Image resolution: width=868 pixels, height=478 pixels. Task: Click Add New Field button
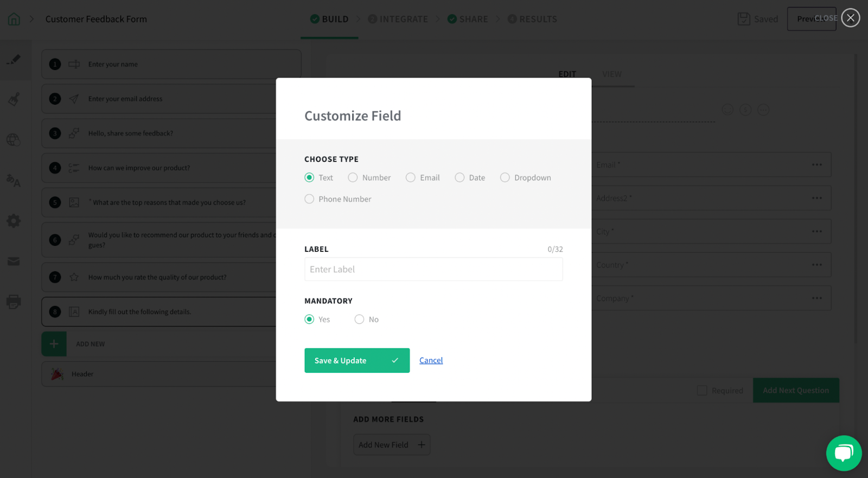pos(392,445)
